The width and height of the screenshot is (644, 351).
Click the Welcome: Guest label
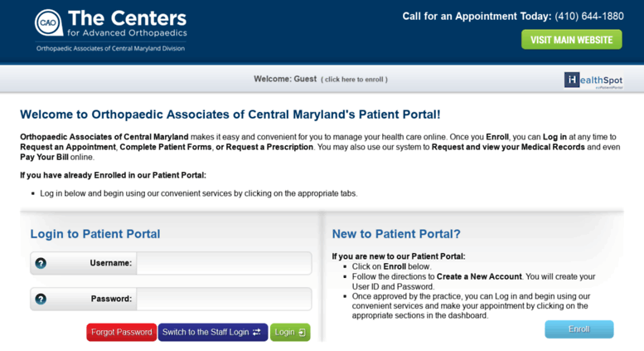point(285,79)
